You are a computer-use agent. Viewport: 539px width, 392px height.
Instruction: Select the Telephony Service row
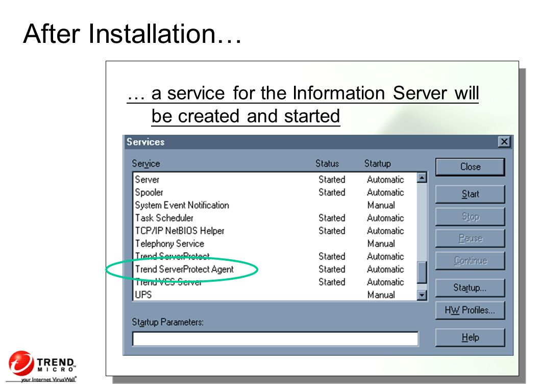(x=275, y=244)
